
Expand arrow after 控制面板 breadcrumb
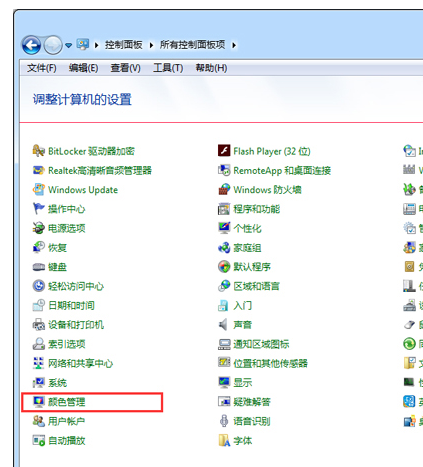pyautogui.click(x=151, y=45)
